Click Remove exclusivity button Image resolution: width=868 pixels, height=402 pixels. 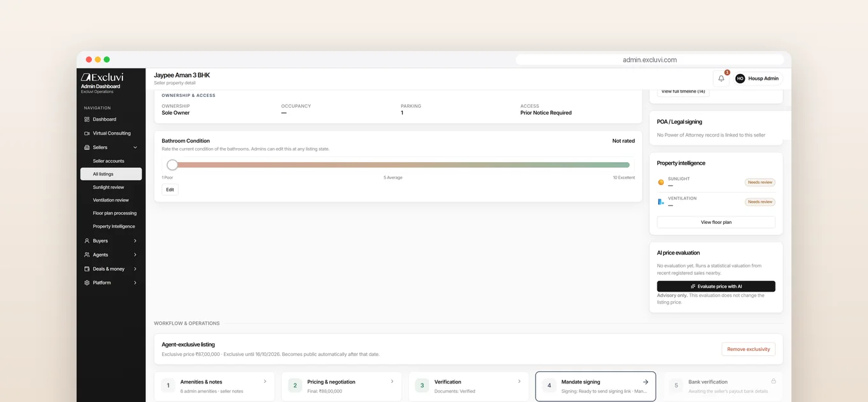tap(749, 349)
